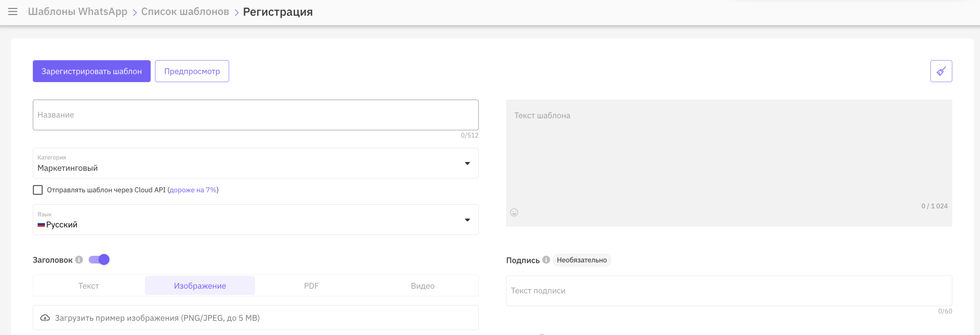Click into the Текст подписи field
Image resolution: width=980 pixels, height=335 pixels.
point(728,291)
